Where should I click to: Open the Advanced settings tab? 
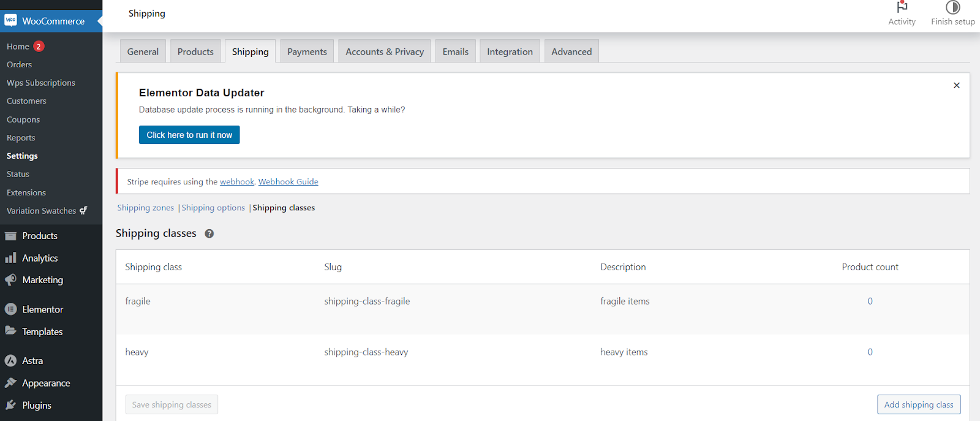[571, 51]
